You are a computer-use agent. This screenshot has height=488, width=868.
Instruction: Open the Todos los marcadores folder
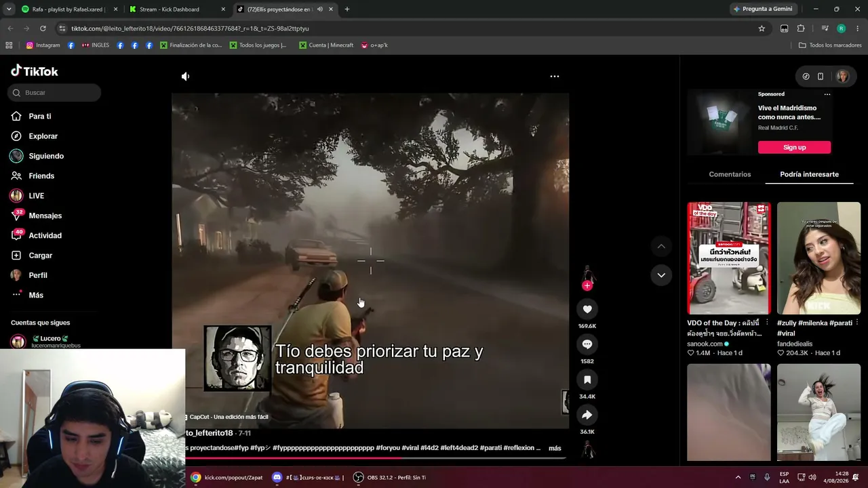(x=830, y=45)
